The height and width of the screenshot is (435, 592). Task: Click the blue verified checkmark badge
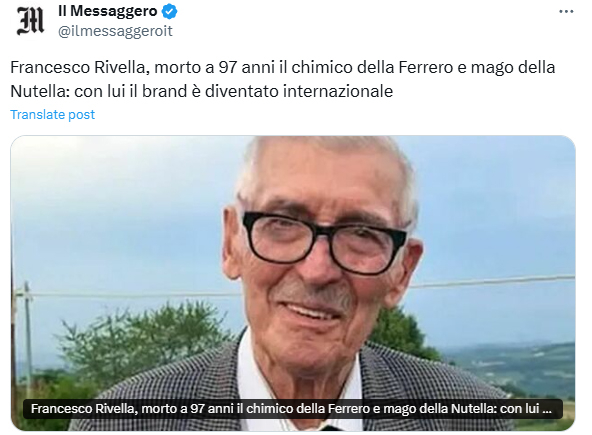[169, 11]
